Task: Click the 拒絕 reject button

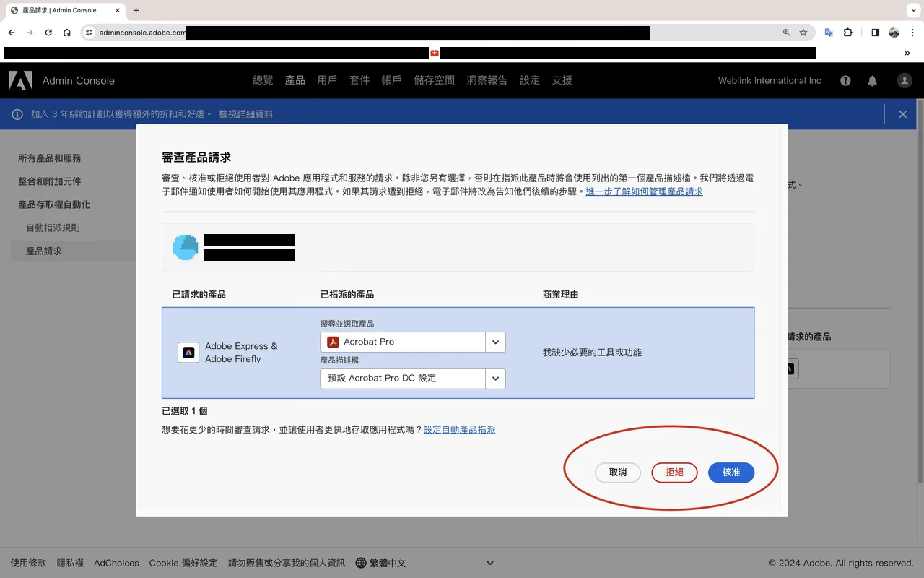Action: tap(674, 473)
